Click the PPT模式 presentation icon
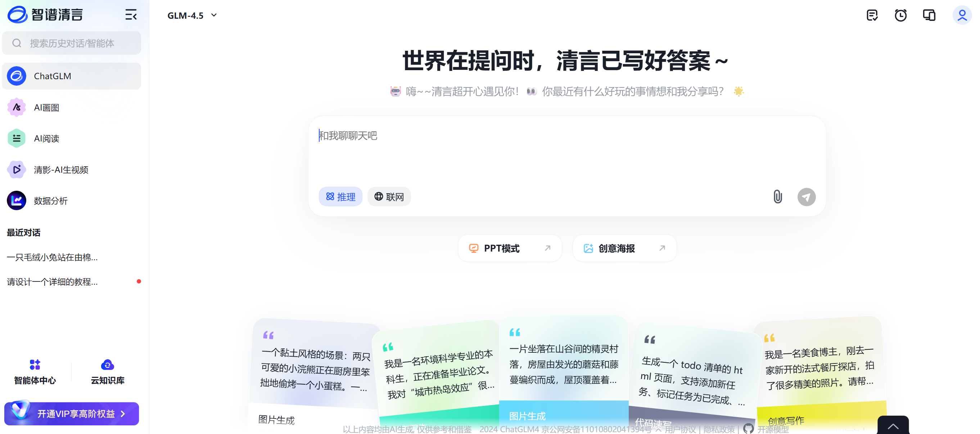Viewport: 980px width, 434px height. click(x=474, y=248)
